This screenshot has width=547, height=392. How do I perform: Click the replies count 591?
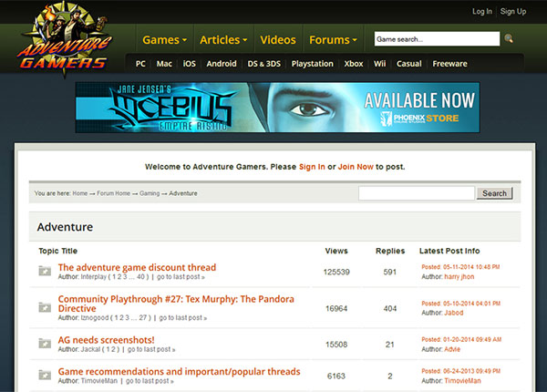tap(389, 272)
